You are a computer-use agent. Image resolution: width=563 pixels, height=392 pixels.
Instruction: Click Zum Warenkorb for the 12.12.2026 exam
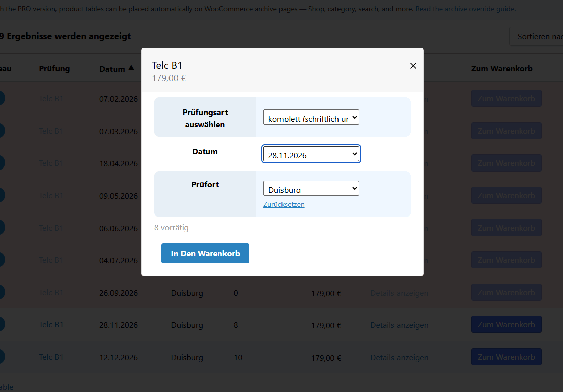click(x=506, y=357)
